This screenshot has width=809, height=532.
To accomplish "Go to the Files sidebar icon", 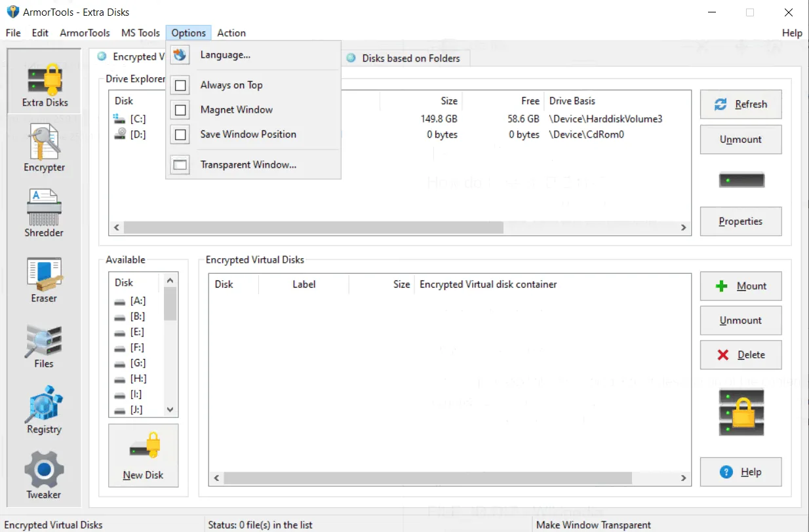I will click(44, 345).
